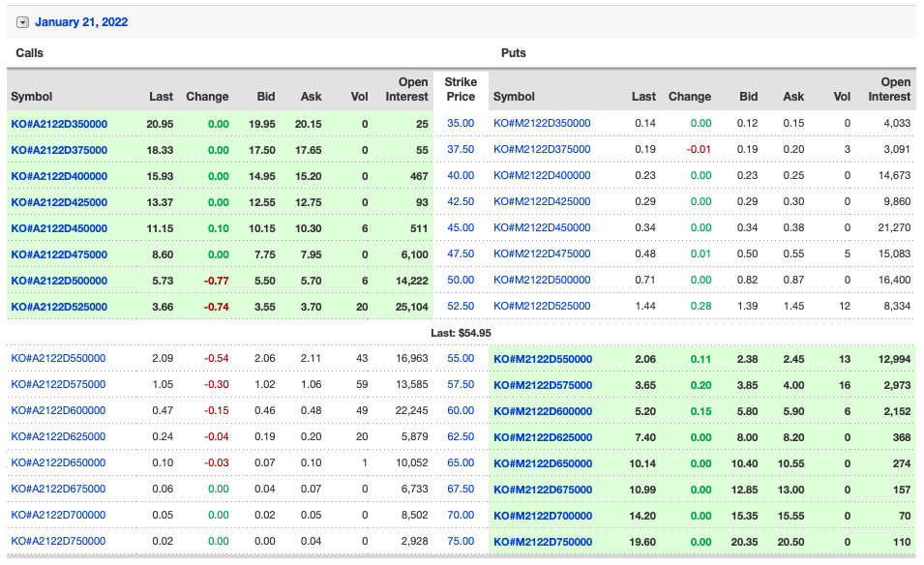Click the puts Symbol column header

pyautogui.click(x=514, y=97)
